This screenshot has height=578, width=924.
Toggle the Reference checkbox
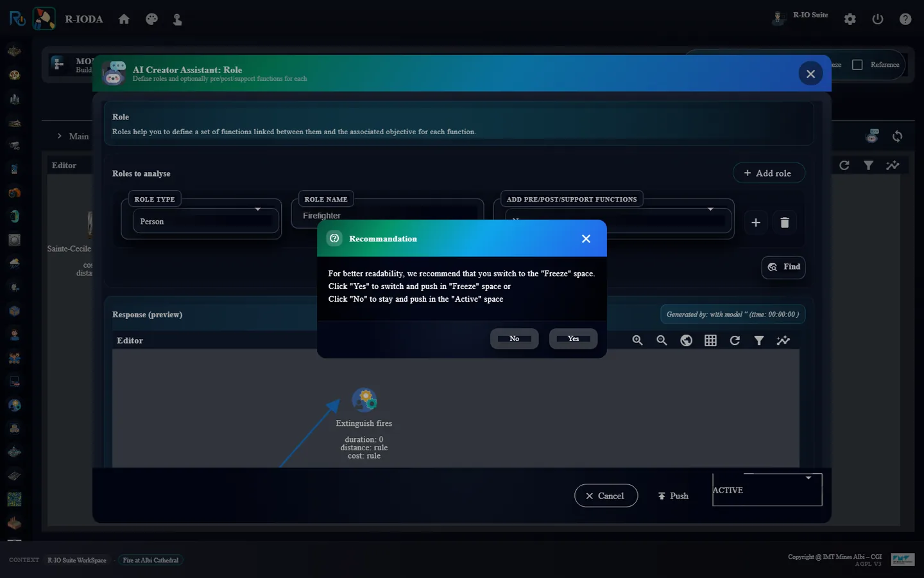coord(857,65)
